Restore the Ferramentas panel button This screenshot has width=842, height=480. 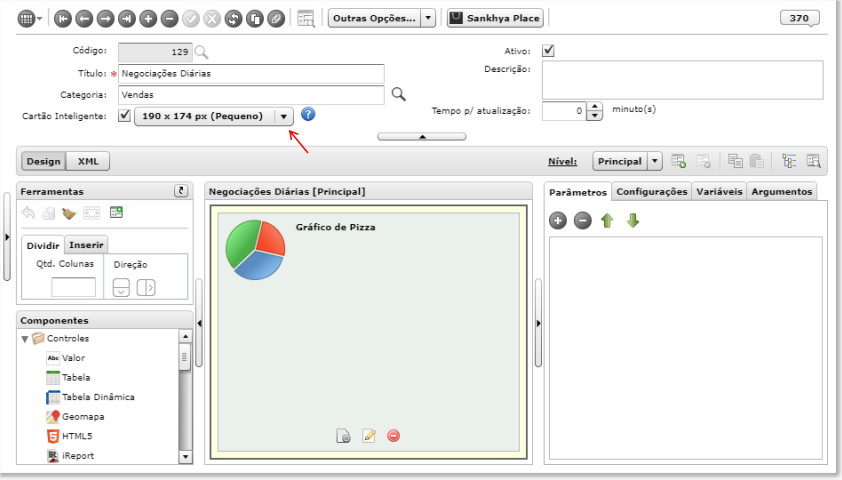pyautogui.click(x=181, y=191)
